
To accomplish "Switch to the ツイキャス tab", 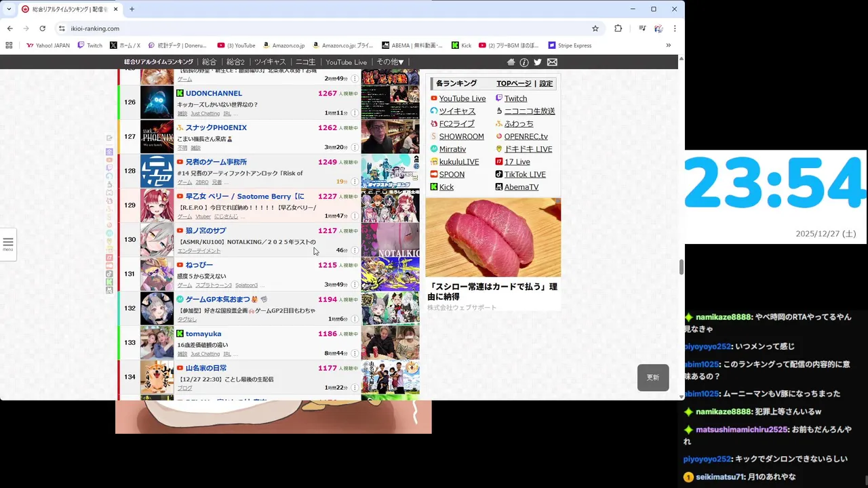I will pos(270,62).
